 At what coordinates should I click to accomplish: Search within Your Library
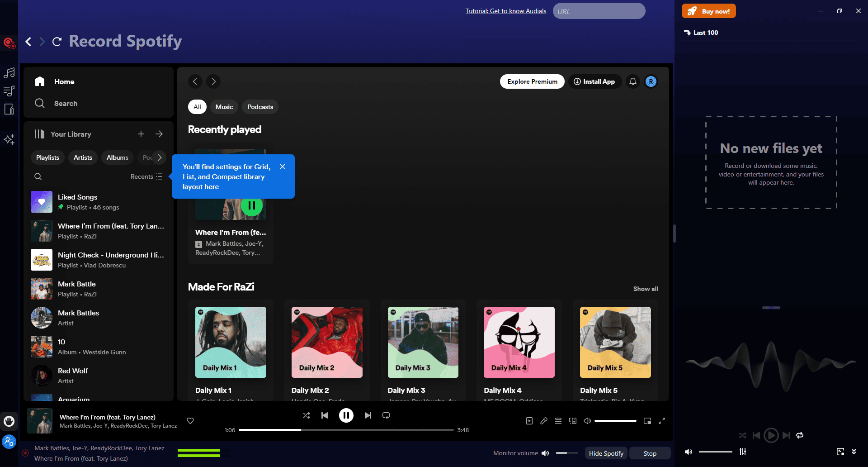[38, 176]
